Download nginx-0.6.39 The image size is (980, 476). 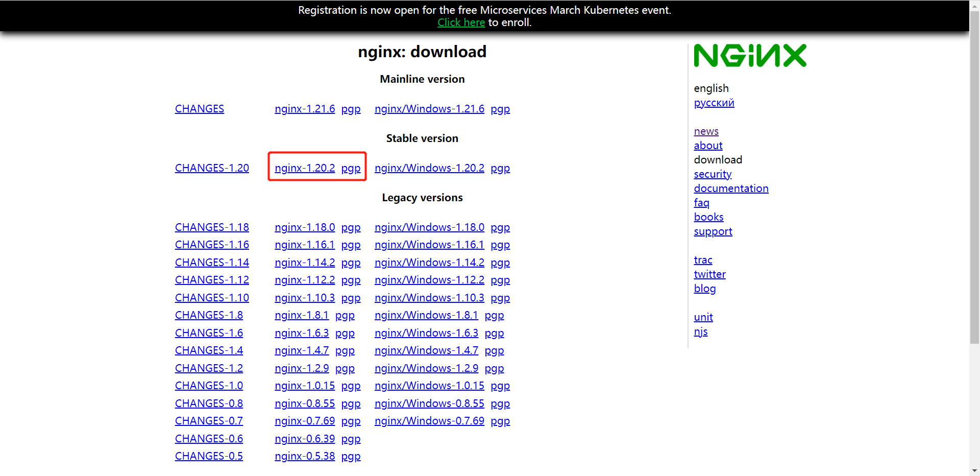305,439
